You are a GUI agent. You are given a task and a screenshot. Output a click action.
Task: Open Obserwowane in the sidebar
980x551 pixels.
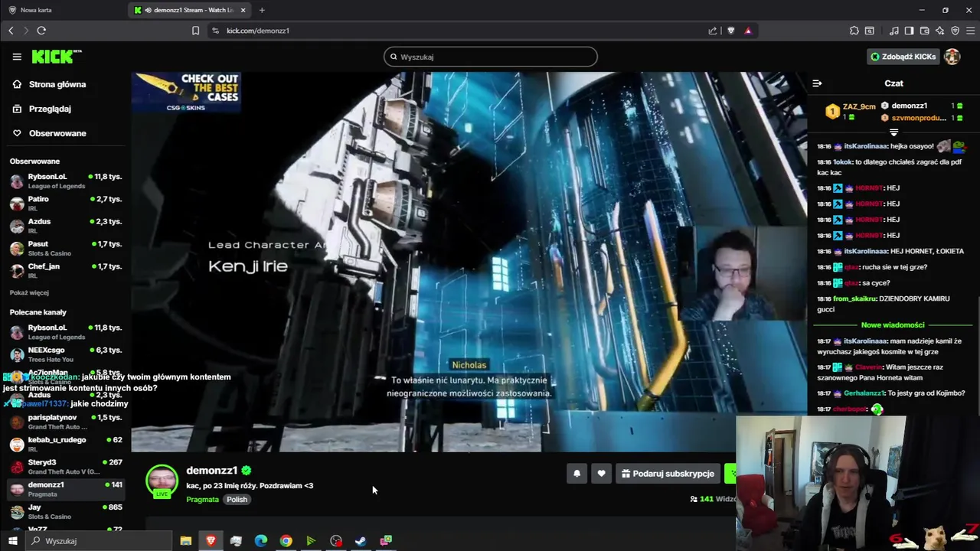57,133
